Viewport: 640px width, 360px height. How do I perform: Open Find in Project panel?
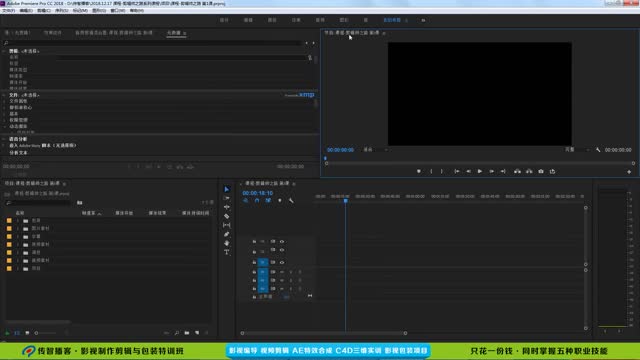click(x=177, y=333)
